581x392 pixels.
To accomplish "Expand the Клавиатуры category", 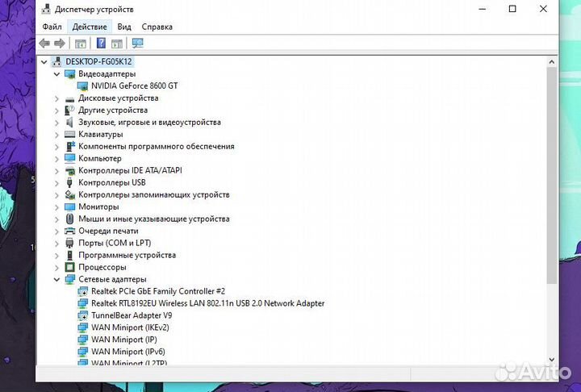I will [x=56, y=135].
